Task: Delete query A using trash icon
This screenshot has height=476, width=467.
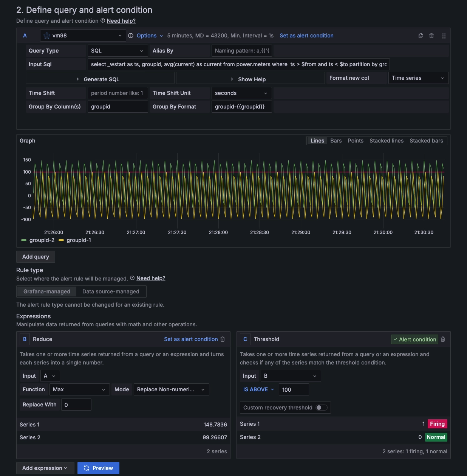Action: 431,36
